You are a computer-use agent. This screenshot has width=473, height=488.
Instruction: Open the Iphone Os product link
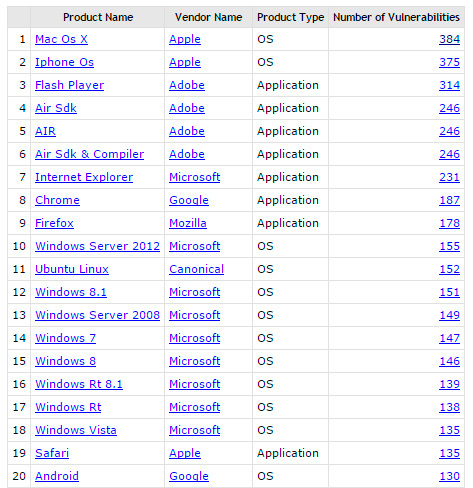point(64,62)
